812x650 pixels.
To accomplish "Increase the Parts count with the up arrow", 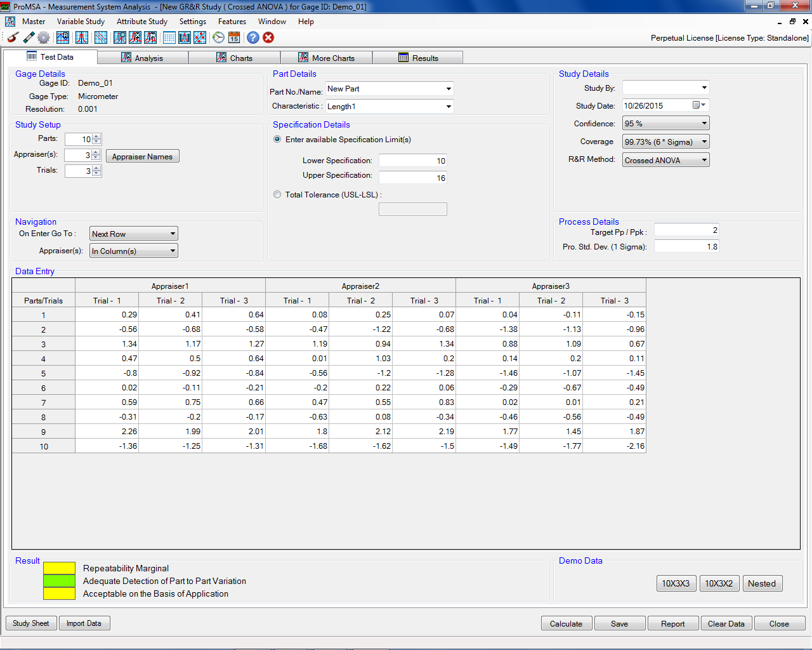I will (x=96, y=136).
